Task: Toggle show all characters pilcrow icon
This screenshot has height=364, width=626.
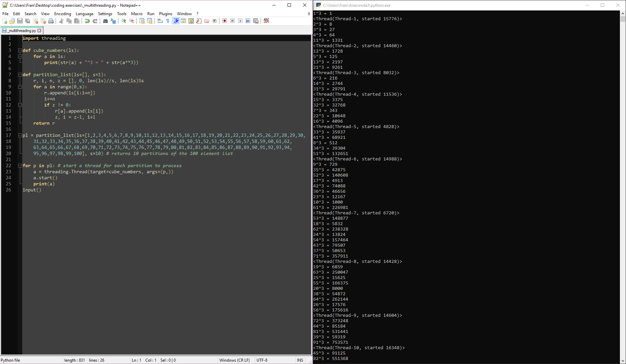Action: (168, 21)
